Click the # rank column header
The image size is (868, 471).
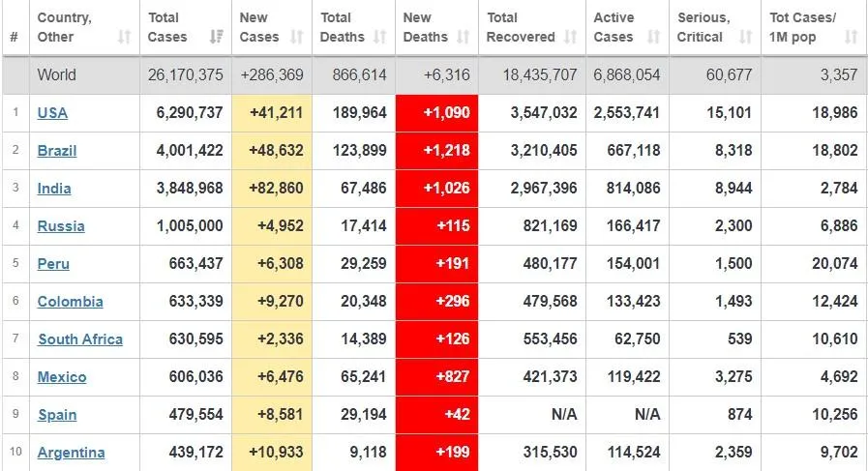14,38
